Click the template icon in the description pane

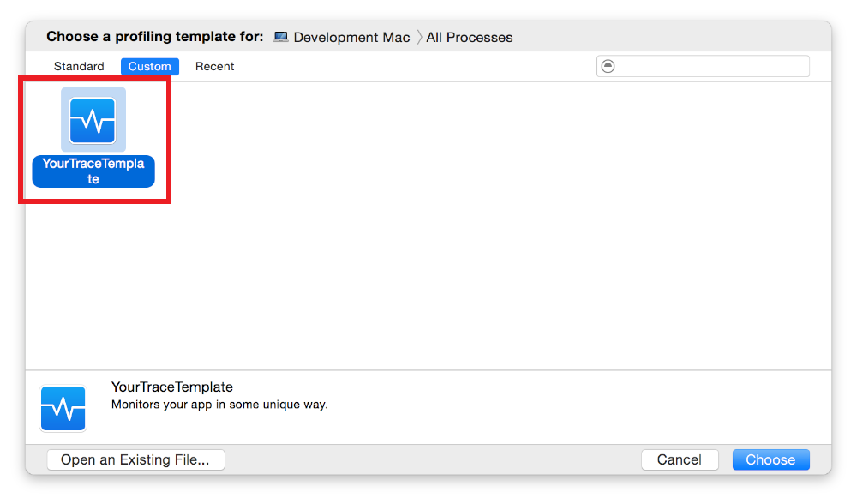click(63, 409)
